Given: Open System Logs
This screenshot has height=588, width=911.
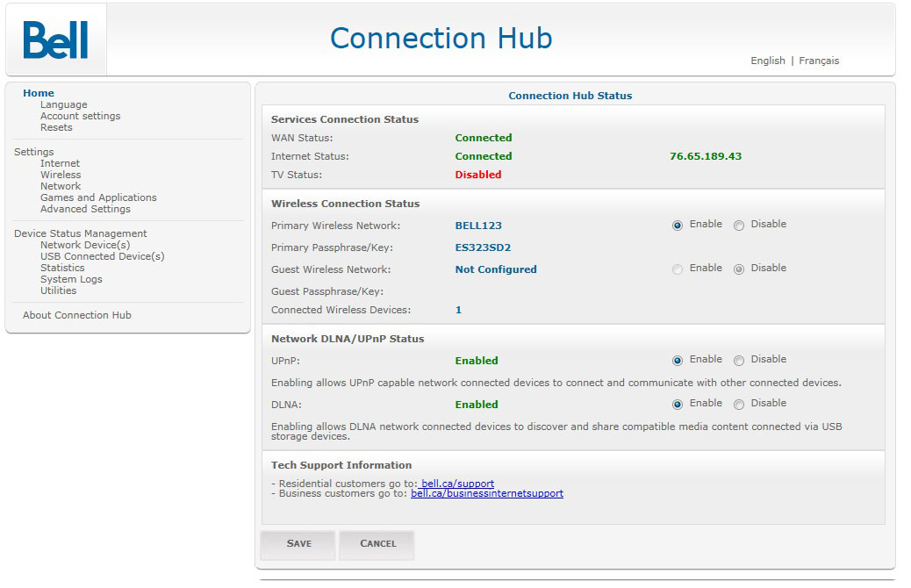Looking at the screenshot, I should point(71,279).
